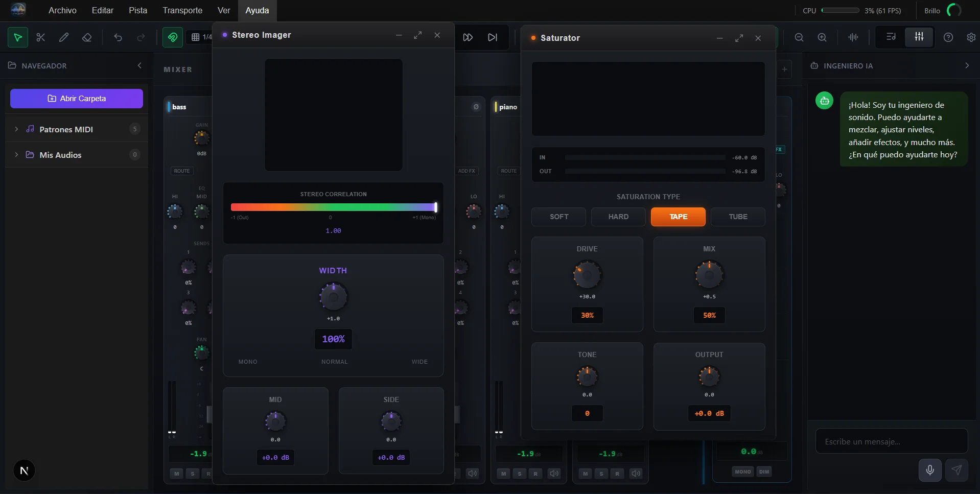Click the microphone voice input button
The image size is (980, 494).
pos(930,470)
